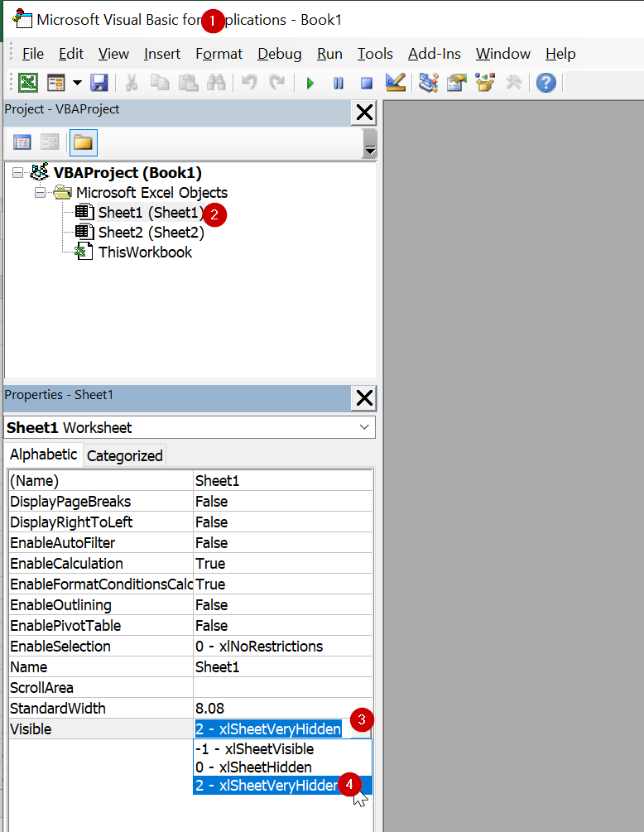Click the EnableCalculation value True
Image resolution: width=644 pixels, height=832 pixels.
[x=282, y=564]
